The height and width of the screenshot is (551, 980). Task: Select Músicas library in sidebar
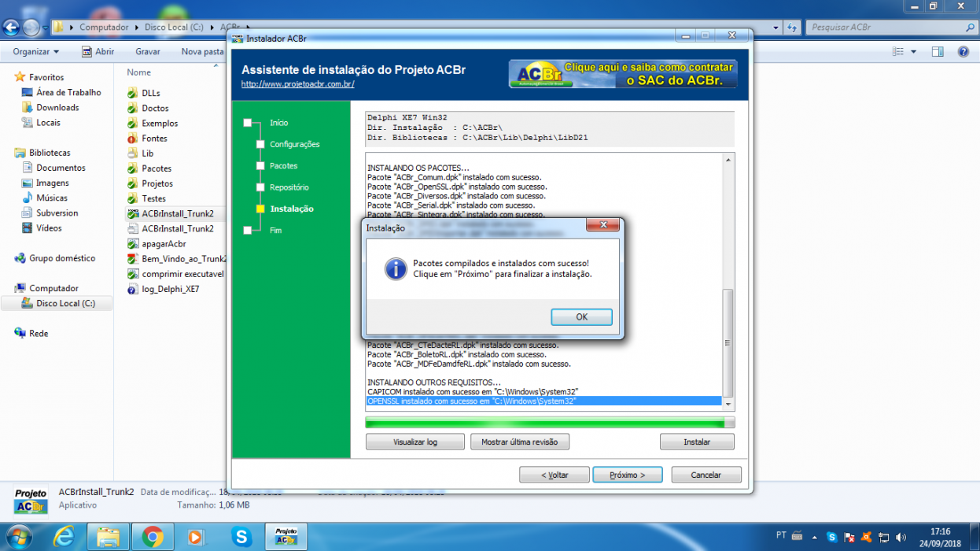tap(52, 198)
